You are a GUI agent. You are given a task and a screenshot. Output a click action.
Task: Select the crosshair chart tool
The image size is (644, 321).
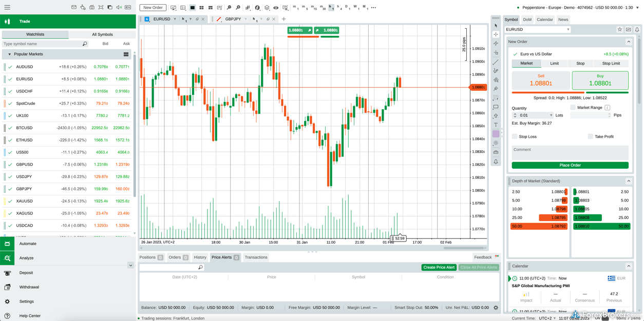coord(496,34)
